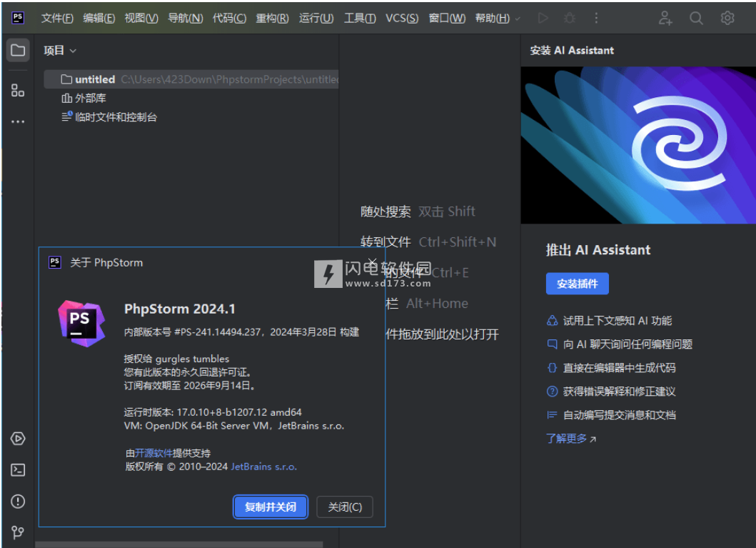756x548 pixels.
Task: Click the Run play icon in toolbar
Action: point(543,18)
